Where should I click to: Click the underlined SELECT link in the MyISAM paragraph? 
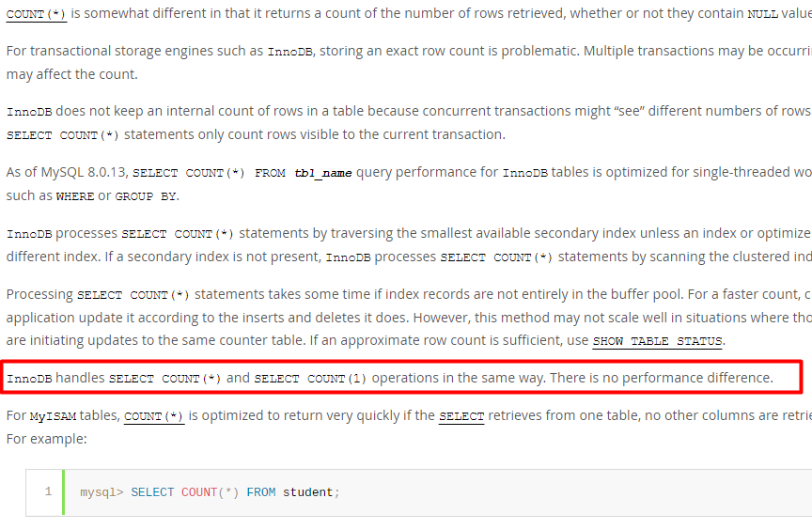coord(461,416)
